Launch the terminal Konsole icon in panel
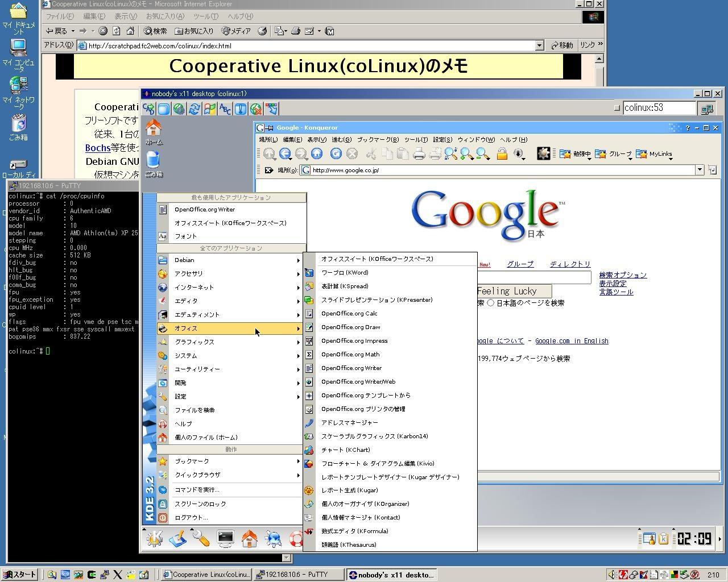728x582 pixels. (x=225, y=538)
